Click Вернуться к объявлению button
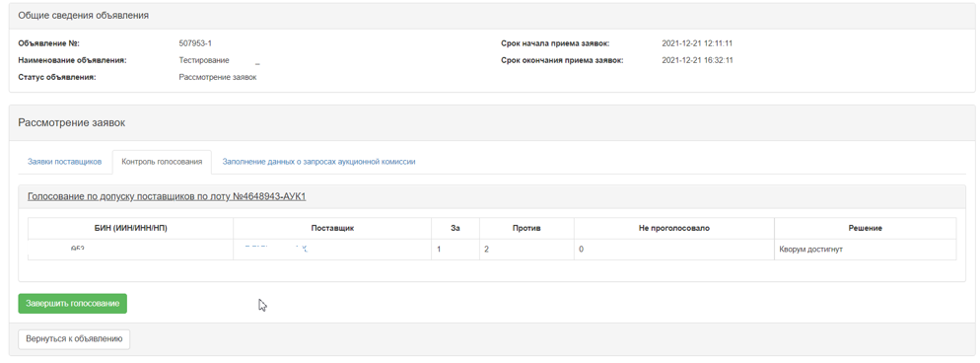 (74, 339)
